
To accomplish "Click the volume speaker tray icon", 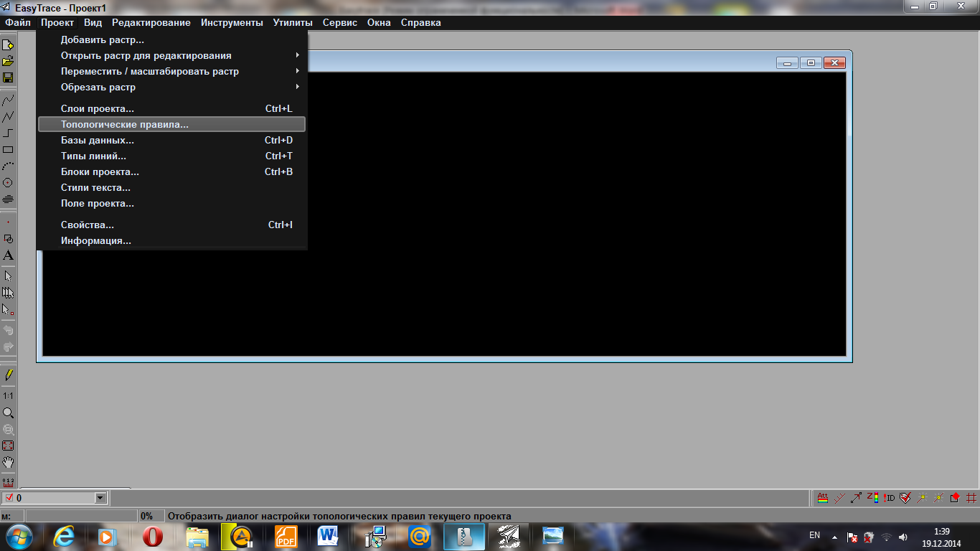I will pos(903,537).
